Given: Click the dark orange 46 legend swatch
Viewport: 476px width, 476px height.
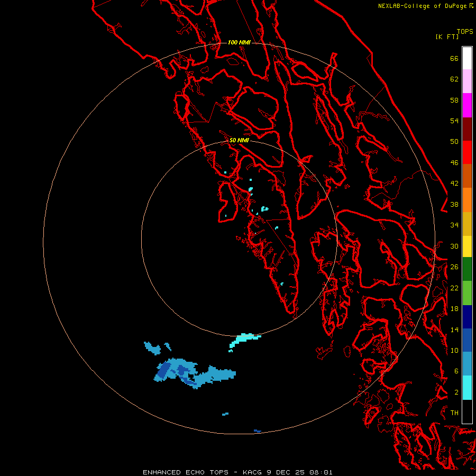Looking at the screenshot, I should (467, 176).
